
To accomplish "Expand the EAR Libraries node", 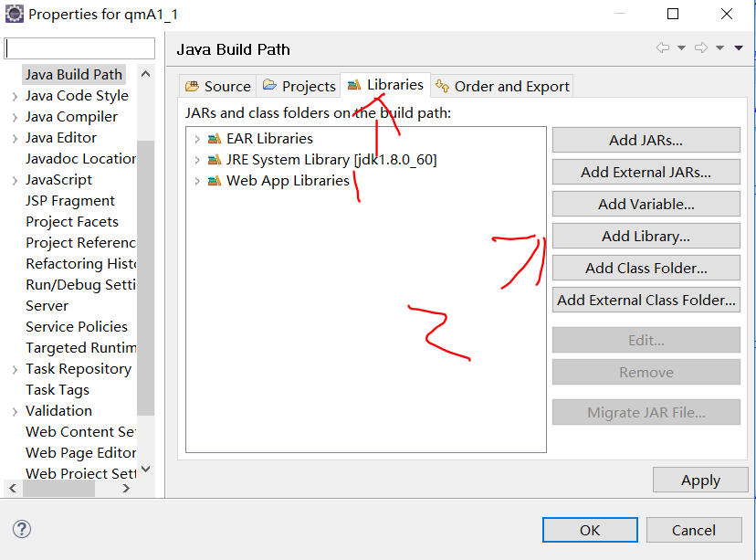I will (x=196, y=140).
